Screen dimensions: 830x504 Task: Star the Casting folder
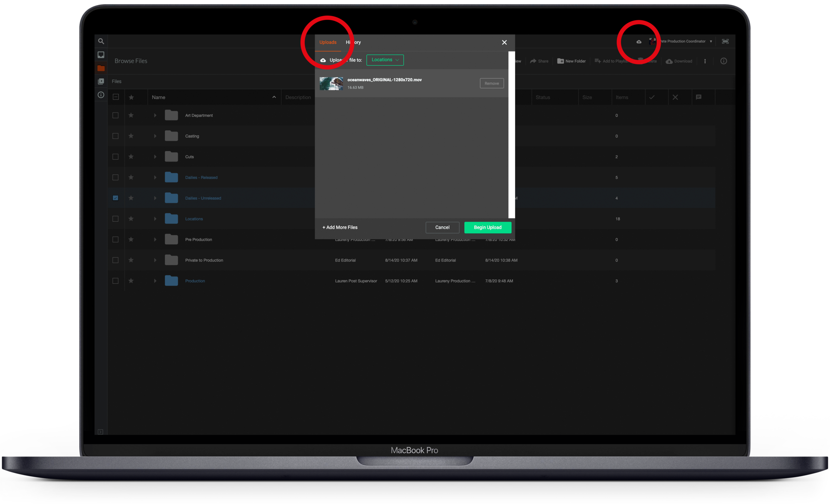click(131, 136)
